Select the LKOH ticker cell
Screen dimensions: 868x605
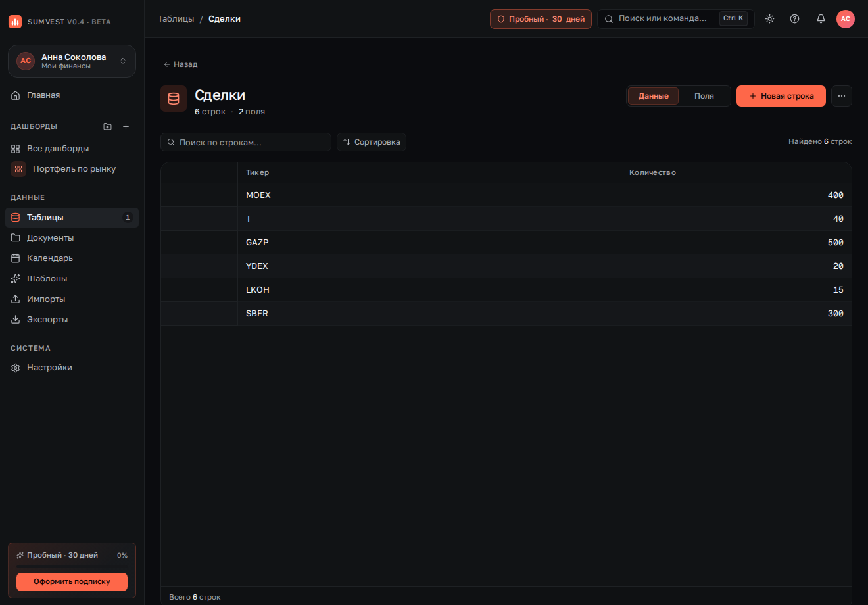point(429,290)
